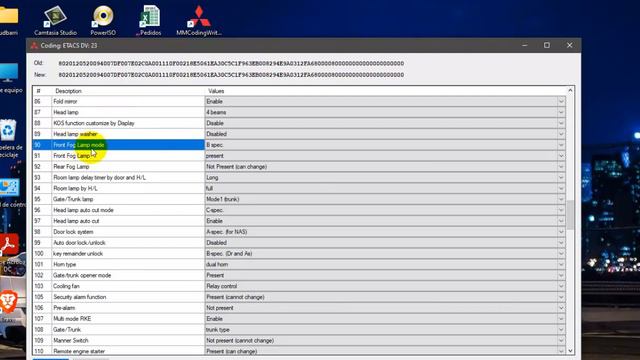Viewport: 640px width, 360px height.
Task: Open the PowerISO desktop shortcut
Action: pos(103,20)
